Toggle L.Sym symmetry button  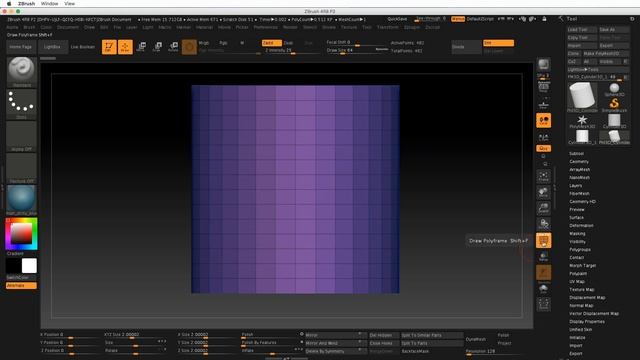tap(543, 138)
